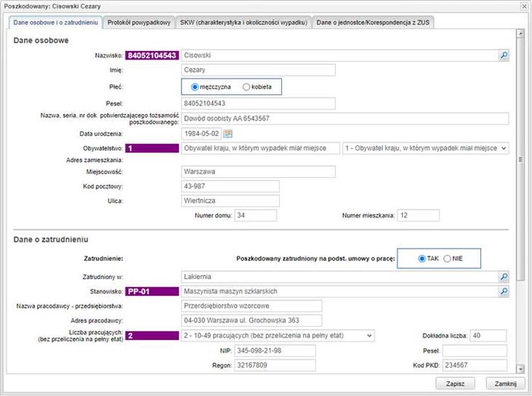This screenshot has height=396, width=532.
Task: Click the lookup icon beside Zatrudniony w field
Action: 503,277
